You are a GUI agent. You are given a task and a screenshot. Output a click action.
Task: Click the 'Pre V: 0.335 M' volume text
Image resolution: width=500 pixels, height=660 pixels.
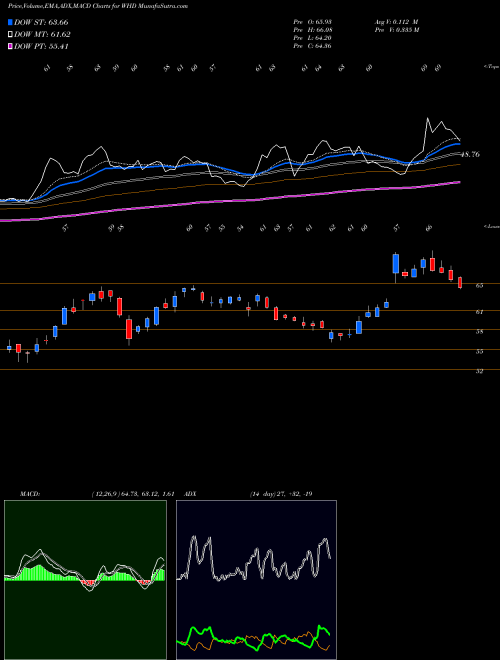[x=396, y=30]
